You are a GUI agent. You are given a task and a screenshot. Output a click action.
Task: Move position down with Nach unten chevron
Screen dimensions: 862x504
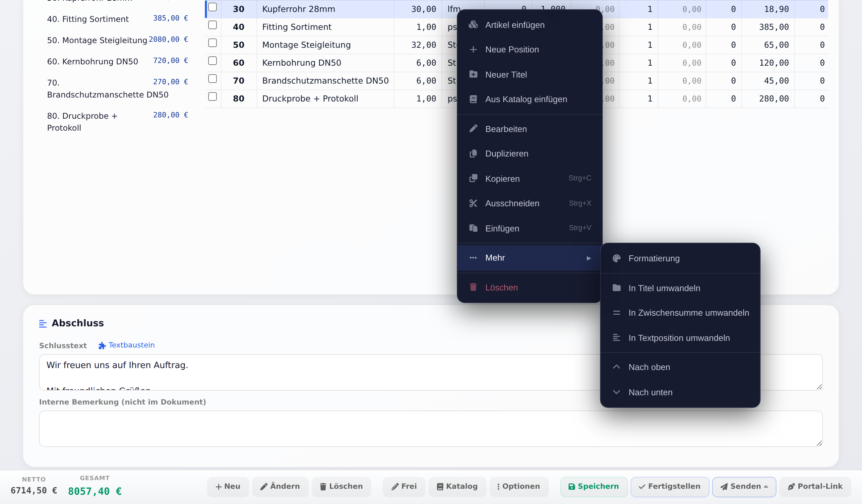tap(616, 392)
